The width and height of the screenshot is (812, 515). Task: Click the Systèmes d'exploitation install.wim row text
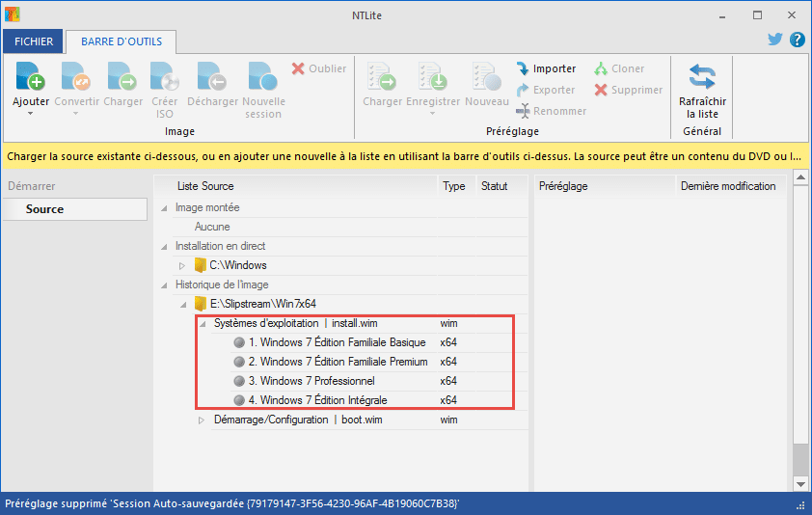click(296, 323)
